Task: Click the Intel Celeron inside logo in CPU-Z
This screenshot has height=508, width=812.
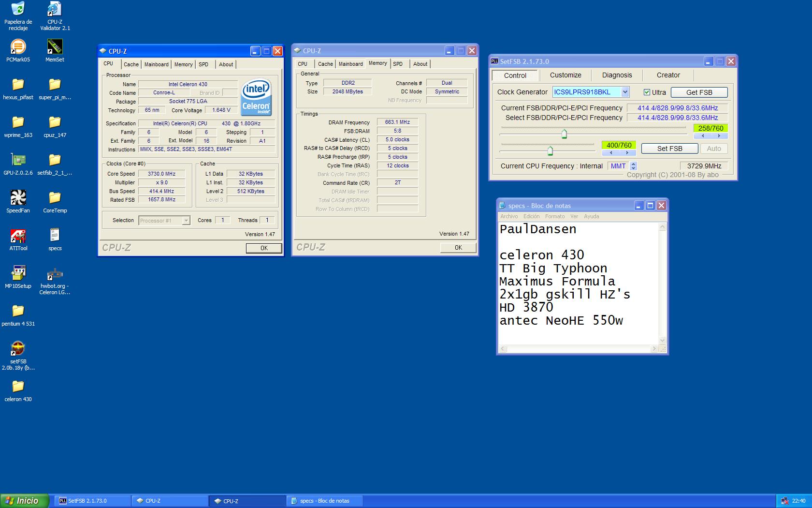Action: (x=256, y=97)
